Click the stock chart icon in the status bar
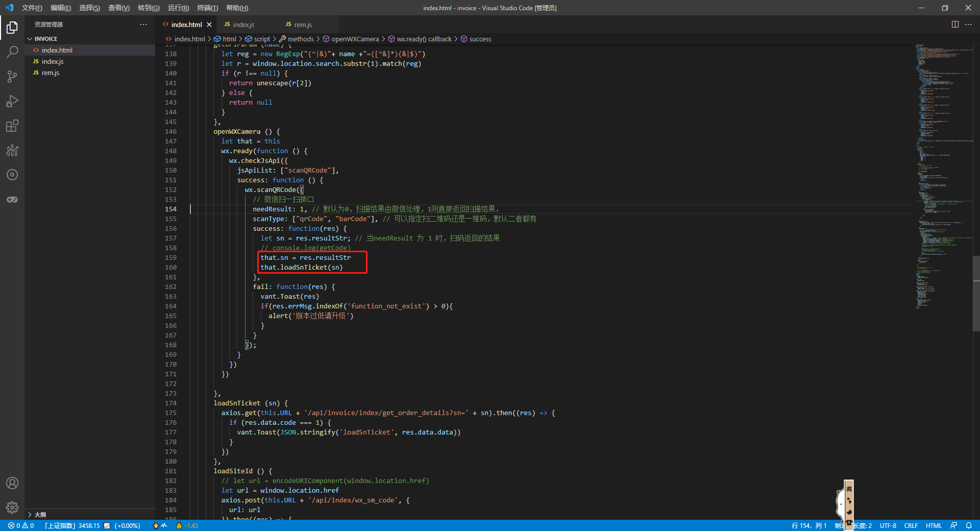Viewport: 980px width, 531px height. pyautogui.click(x=107, y=525)
